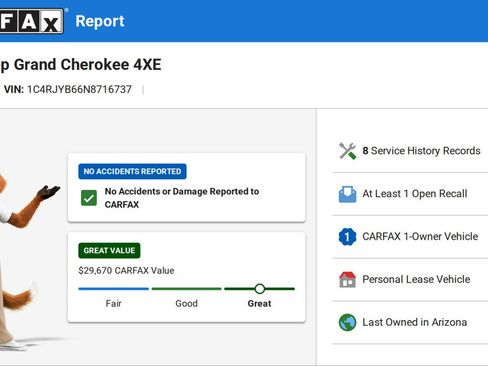Click the Report header text

coord(100,21)
